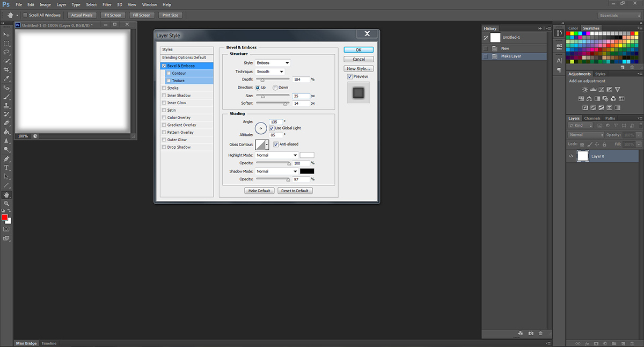
Task: Expand the Highlight Mode dropdown
Action: pos(276,155)
